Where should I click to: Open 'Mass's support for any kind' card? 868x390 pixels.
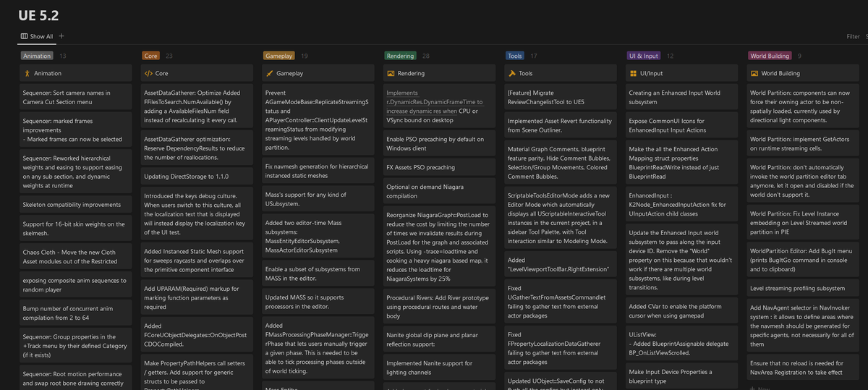pyautogui.click(x=318, y=199)
